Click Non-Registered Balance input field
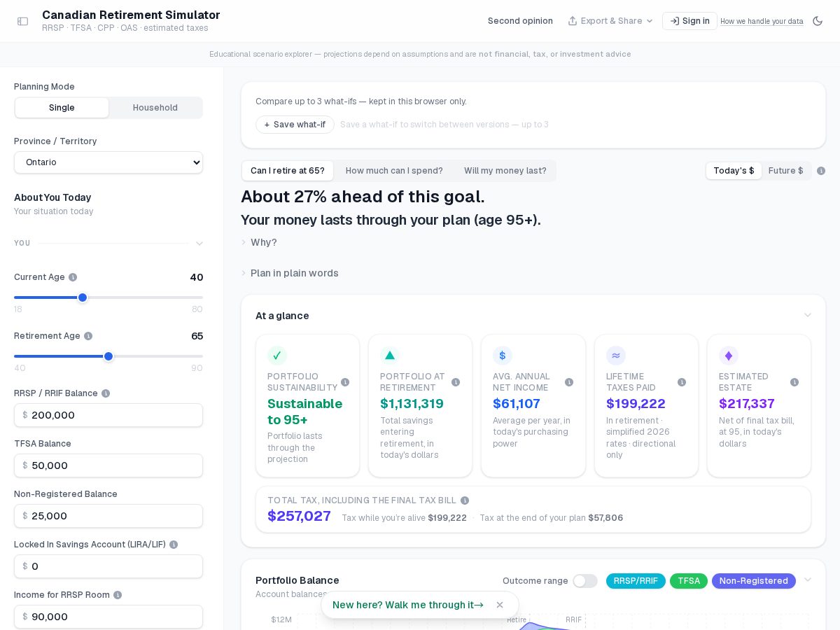Viewport: 840px width, 630px height. pyautogui.click(x=108, y=516)
